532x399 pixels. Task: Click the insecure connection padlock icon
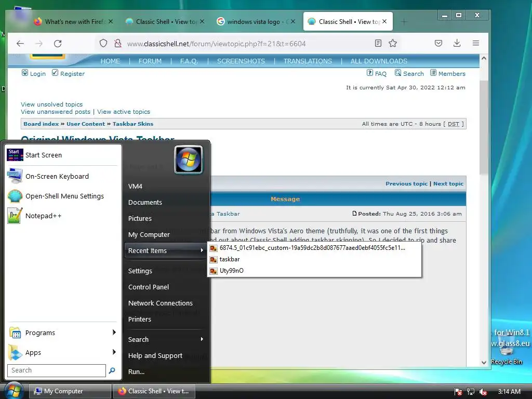tap(118, 44)
